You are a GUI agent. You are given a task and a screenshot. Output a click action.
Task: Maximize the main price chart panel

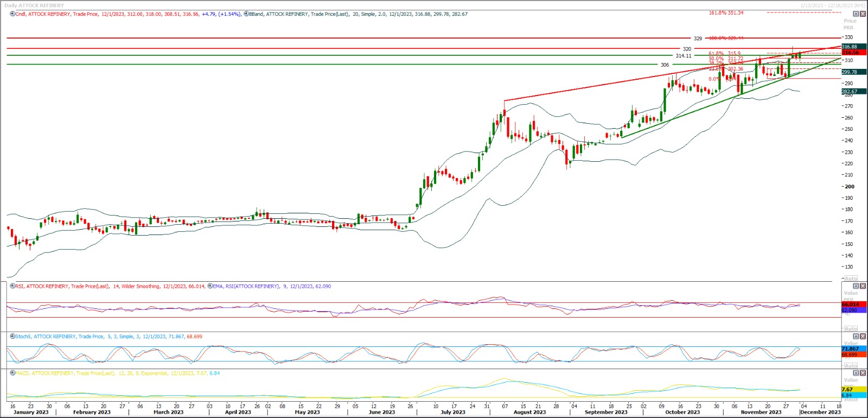point(857,14)
